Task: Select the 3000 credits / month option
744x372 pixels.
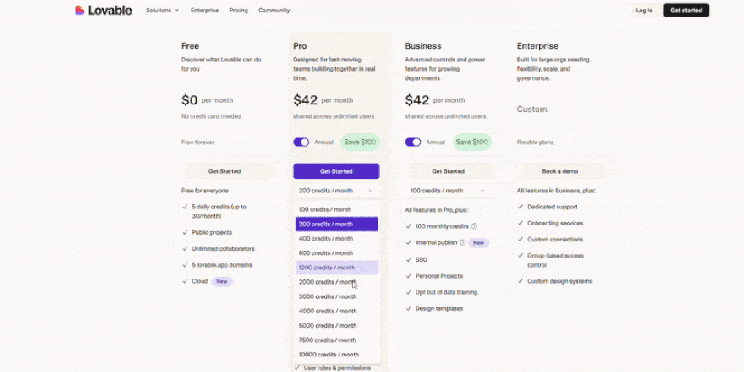Action: [336, 297]
